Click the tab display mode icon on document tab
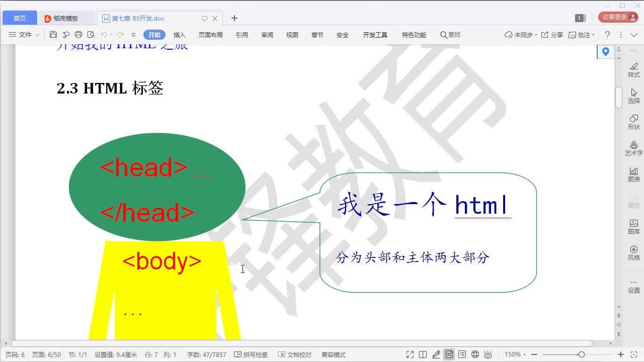The width and height of the screenshot is (644, 362). 204,19
